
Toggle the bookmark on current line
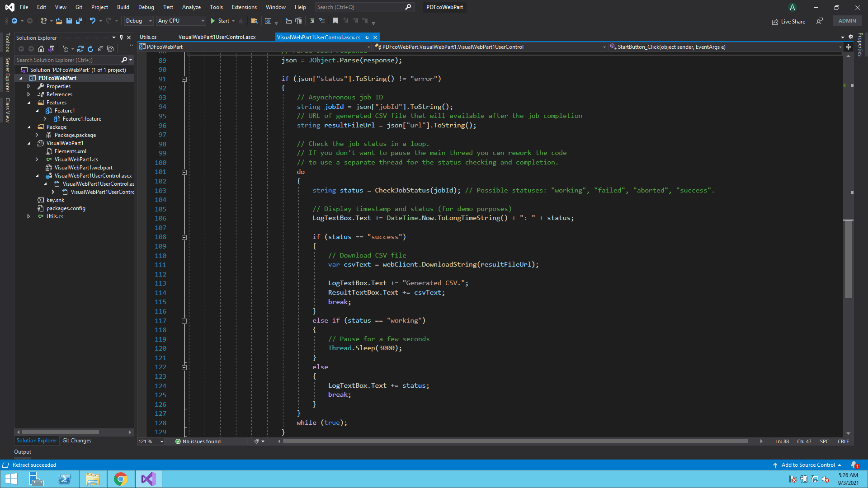(x=335, y=21)
